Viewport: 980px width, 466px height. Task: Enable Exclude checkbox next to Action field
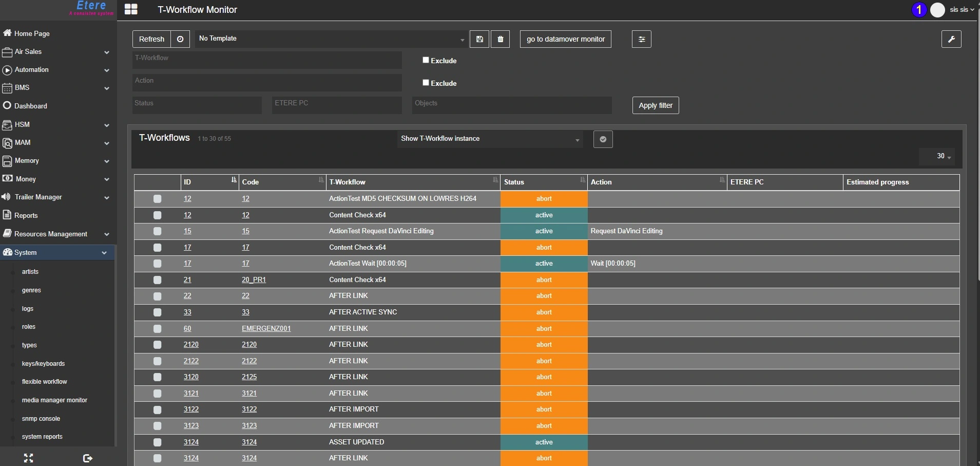[x=426, y=83]
